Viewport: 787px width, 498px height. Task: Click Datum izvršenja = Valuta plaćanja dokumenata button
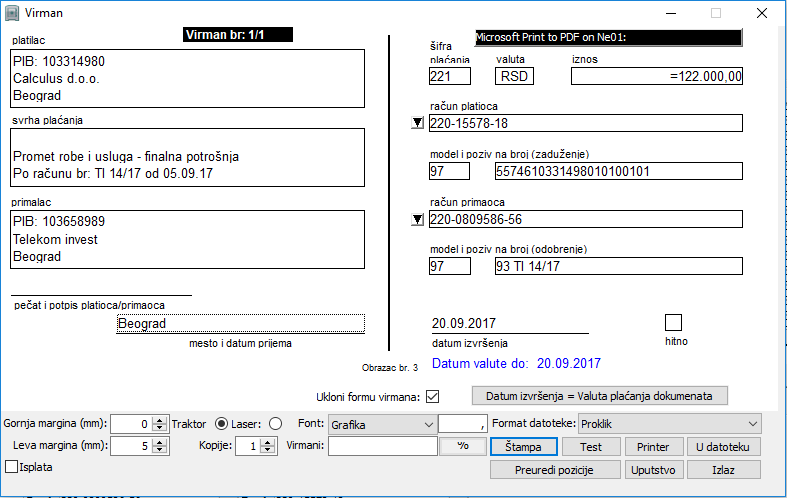599,396
